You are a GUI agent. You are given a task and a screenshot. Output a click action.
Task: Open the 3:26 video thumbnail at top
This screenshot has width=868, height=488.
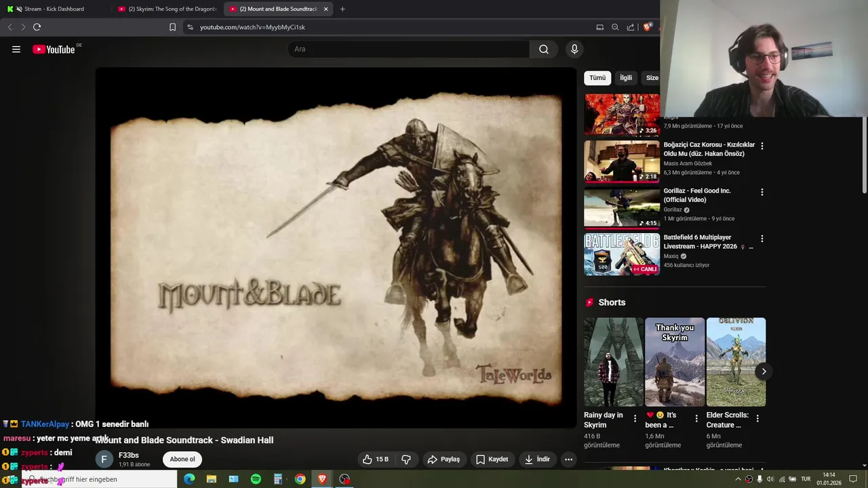pos(622,115)
